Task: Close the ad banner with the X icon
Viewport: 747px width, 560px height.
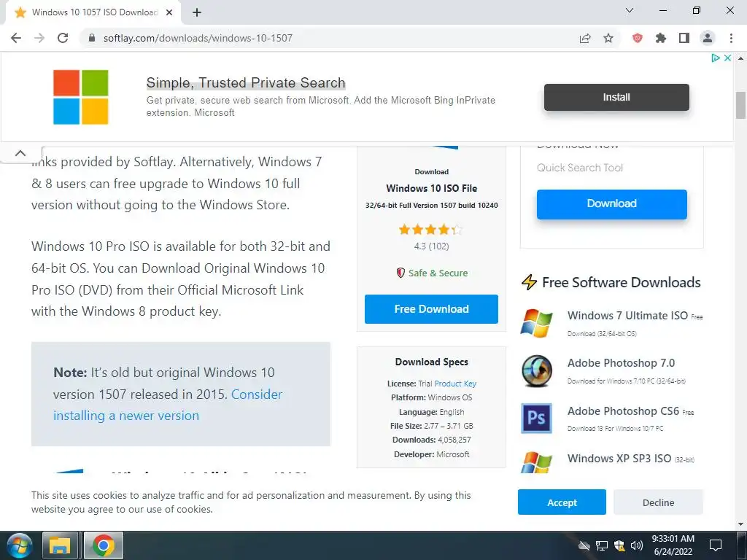Action: (727, 58)
